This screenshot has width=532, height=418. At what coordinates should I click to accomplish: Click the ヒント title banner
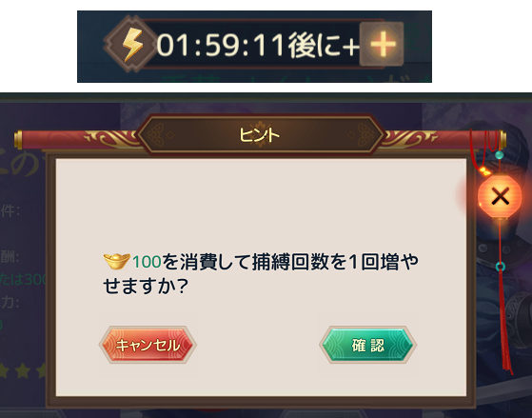pos(261,135)
